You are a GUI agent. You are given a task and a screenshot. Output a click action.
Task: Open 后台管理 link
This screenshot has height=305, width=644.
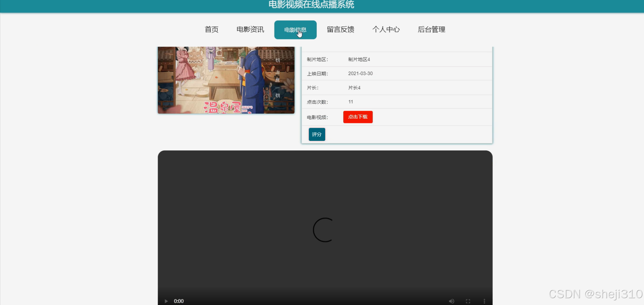[x=431, y=30]
